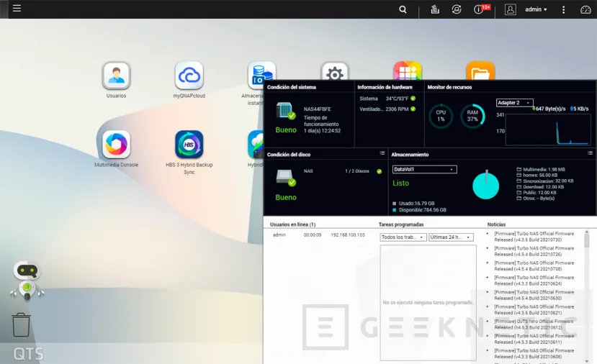Viewport: 597px width, 364px height.
Task: Open the Usuarios desktop app
Action: 116,76
